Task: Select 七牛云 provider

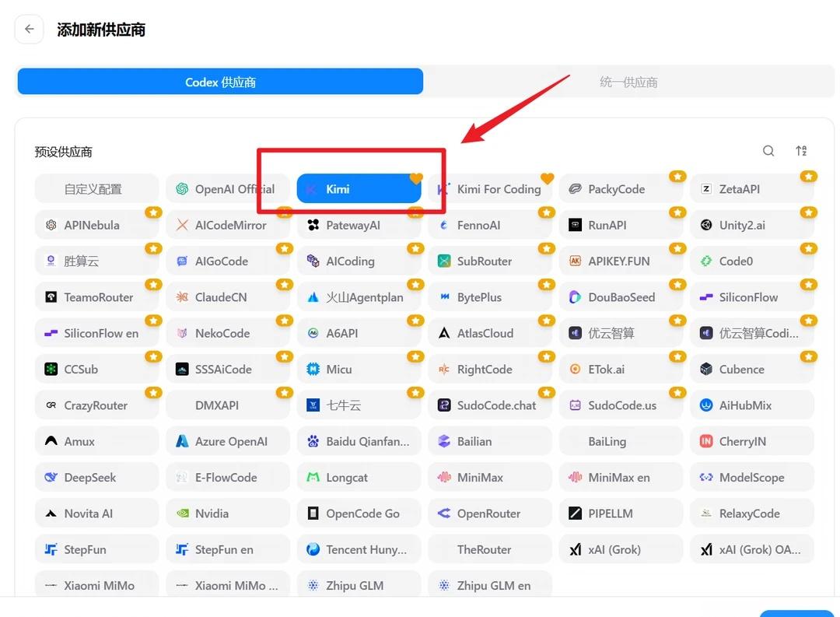Action: click(x=359, y=405)
